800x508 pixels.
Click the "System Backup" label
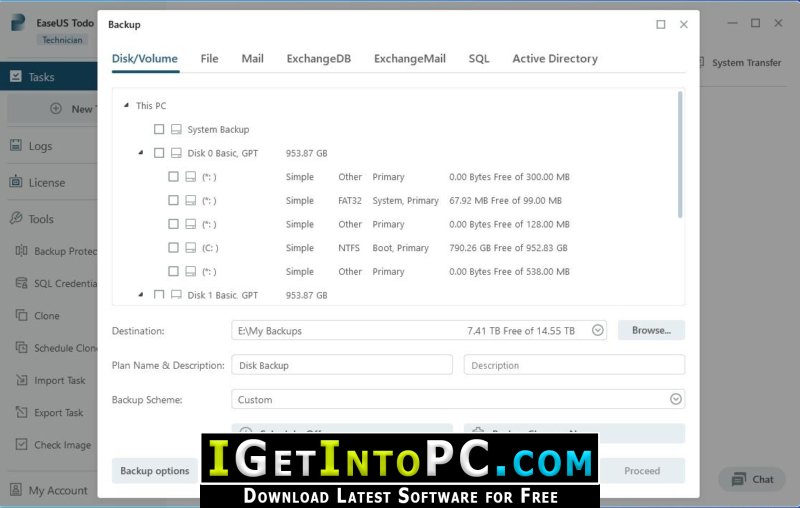218,129
